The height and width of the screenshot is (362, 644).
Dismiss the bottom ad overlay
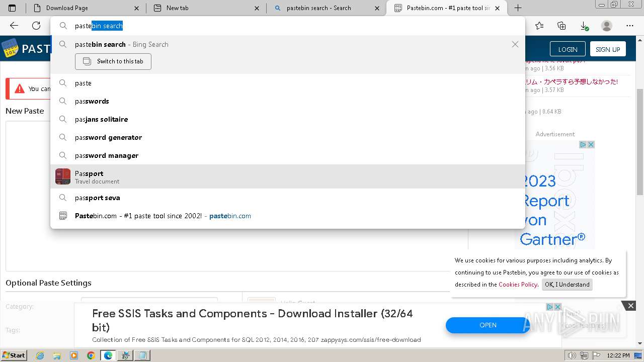coord(630,306)
